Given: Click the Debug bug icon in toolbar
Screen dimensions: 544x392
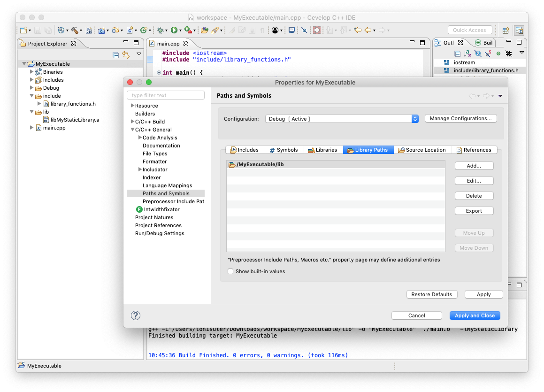Looking at the screenshot, I should 160,30.
